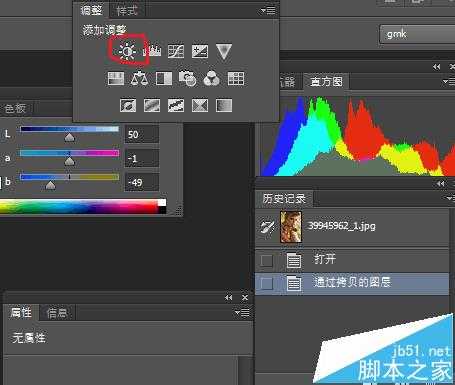Click the b channel slider
The height and width of the screenshot is (385, 455).
pos(69,177)
